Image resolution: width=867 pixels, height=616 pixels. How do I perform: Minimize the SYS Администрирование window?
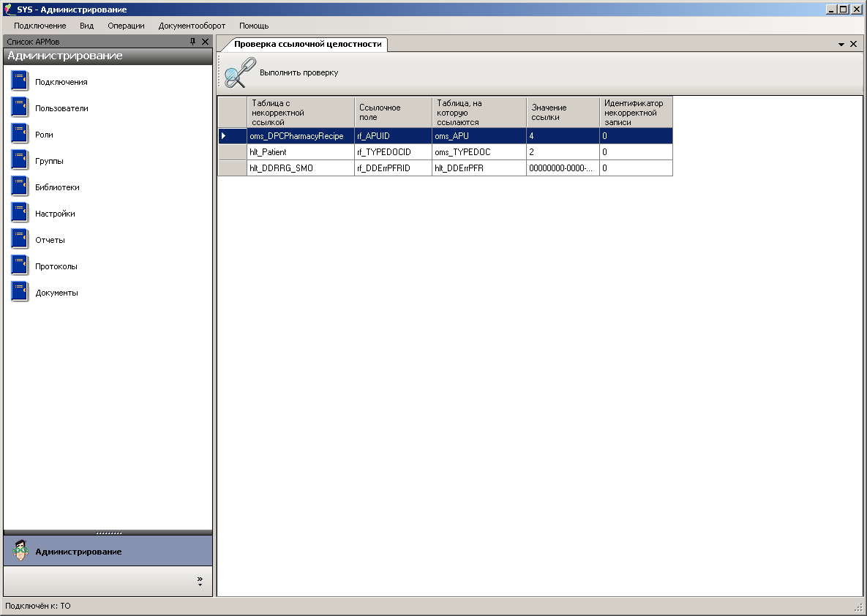831,9
